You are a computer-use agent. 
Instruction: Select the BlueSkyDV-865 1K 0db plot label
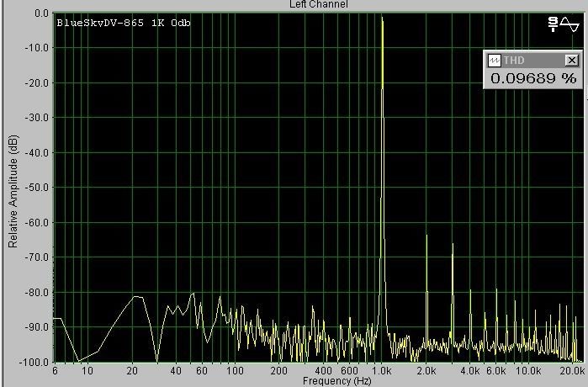[124, 23]
